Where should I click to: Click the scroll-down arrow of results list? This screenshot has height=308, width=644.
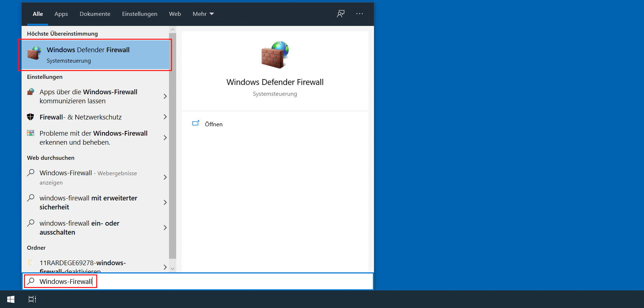coord(173,268)
